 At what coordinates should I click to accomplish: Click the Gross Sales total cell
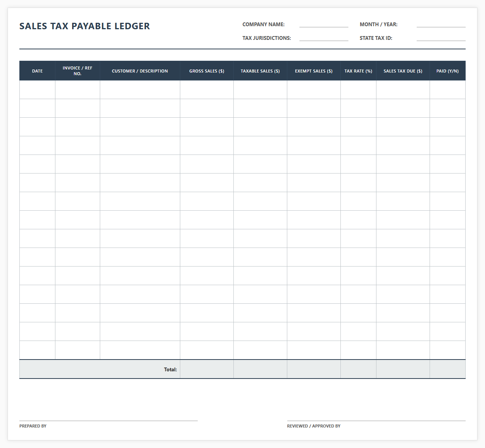point(207,369)
